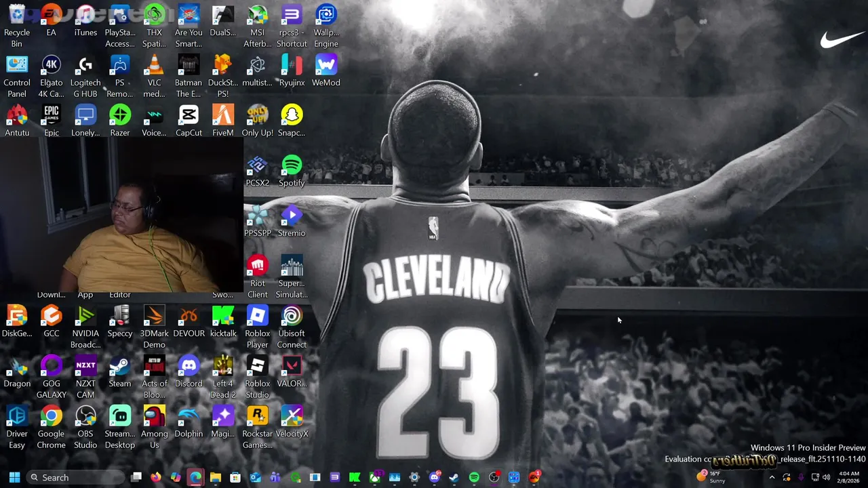The image size is (868, 488).
Task: Open File Explorer from the taskbar
Action: (x=216, y=477)
